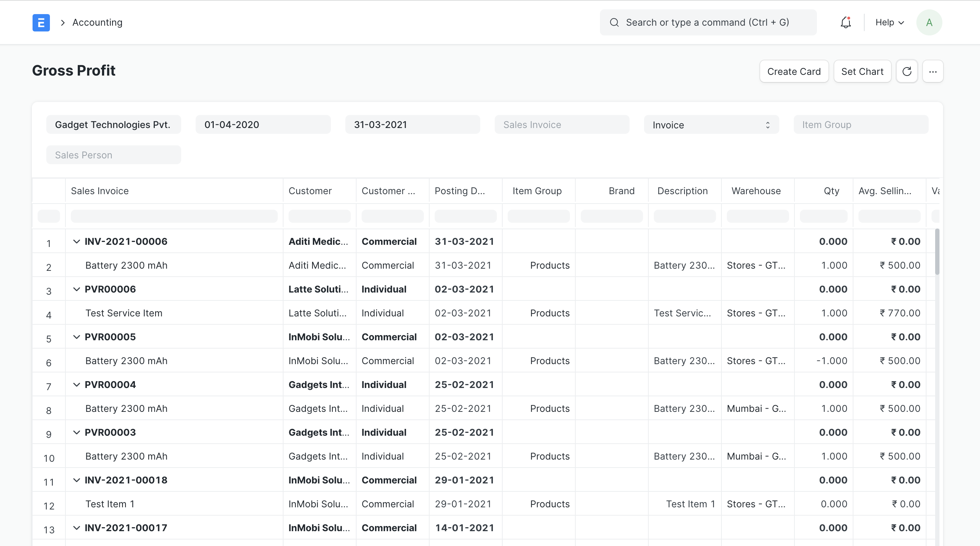Viewport: 980px width, 546px height.
Task: Toggle the PVR00003 group expansion
Action: click(77, 432)
